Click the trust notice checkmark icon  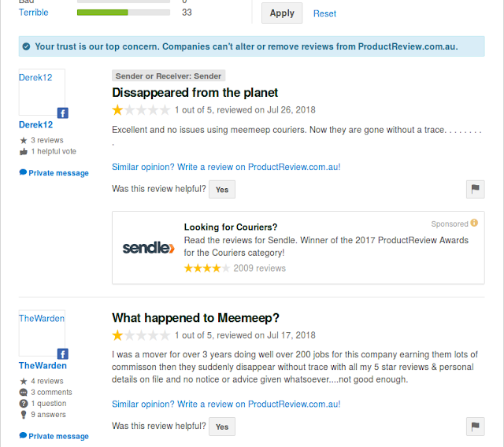[26, 46]
